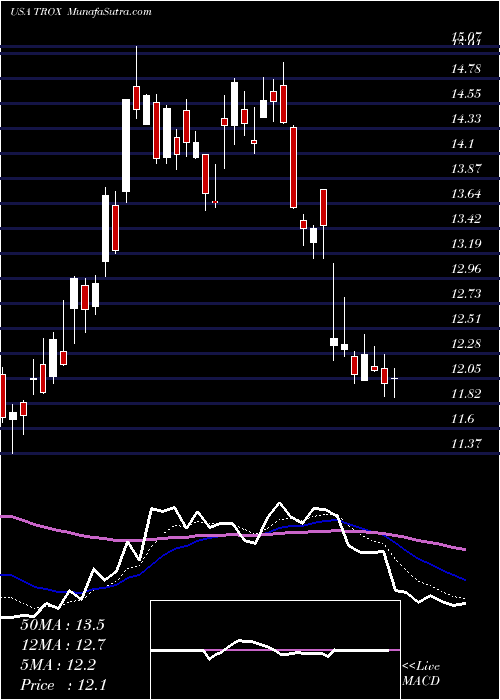Select the 13.42 price axis label

(x=466, y=219)
